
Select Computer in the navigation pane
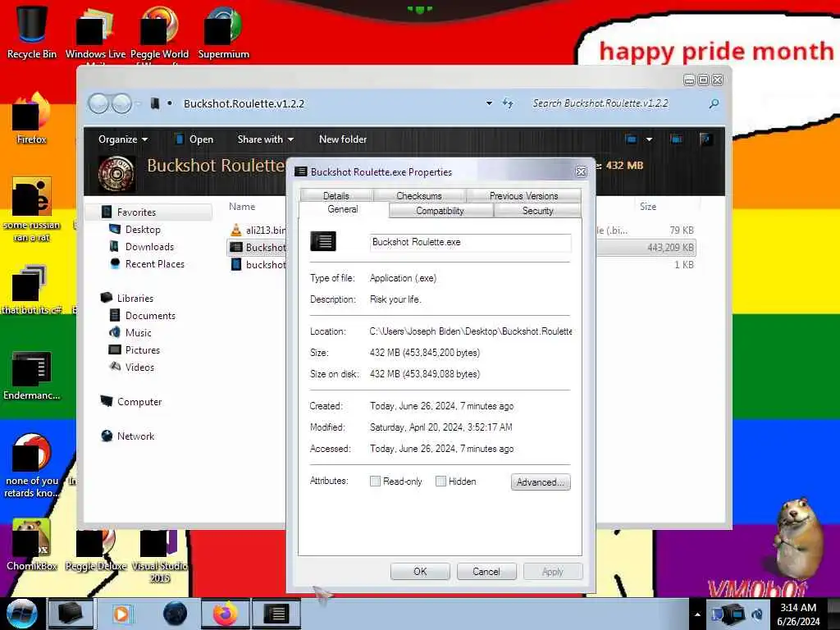(139, 402)
